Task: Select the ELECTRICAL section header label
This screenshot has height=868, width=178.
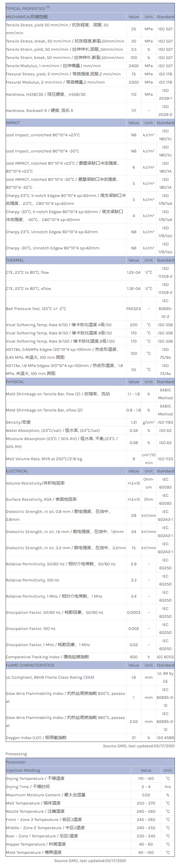Action: (x=17, y=471)
